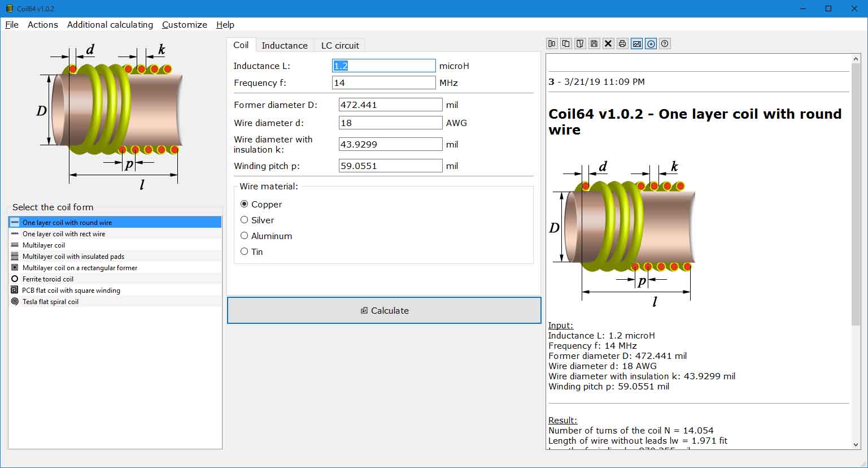Viewport: 868px width, 468px height.
Task: Click the Frequency f input field
Action: 384,83
